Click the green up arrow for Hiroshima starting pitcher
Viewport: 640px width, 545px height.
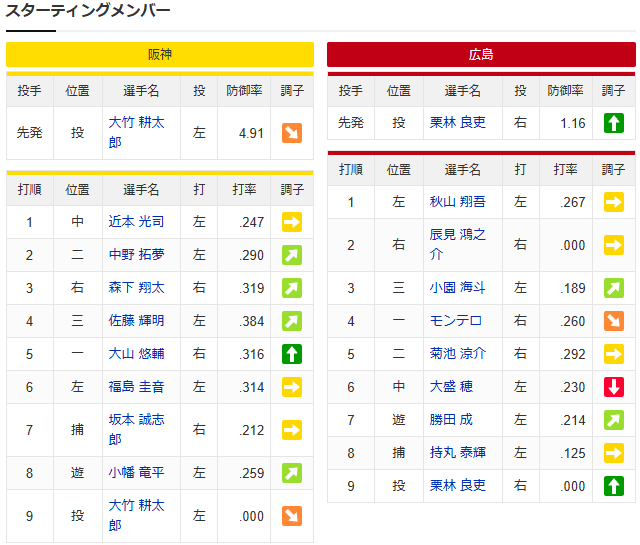point(614,123)
